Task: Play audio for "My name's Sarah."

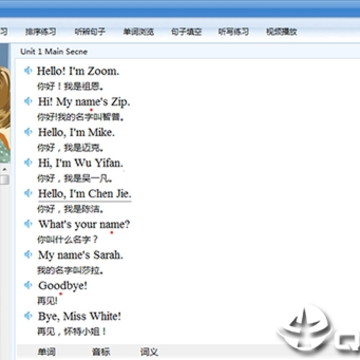Action: tap(28, 255)
